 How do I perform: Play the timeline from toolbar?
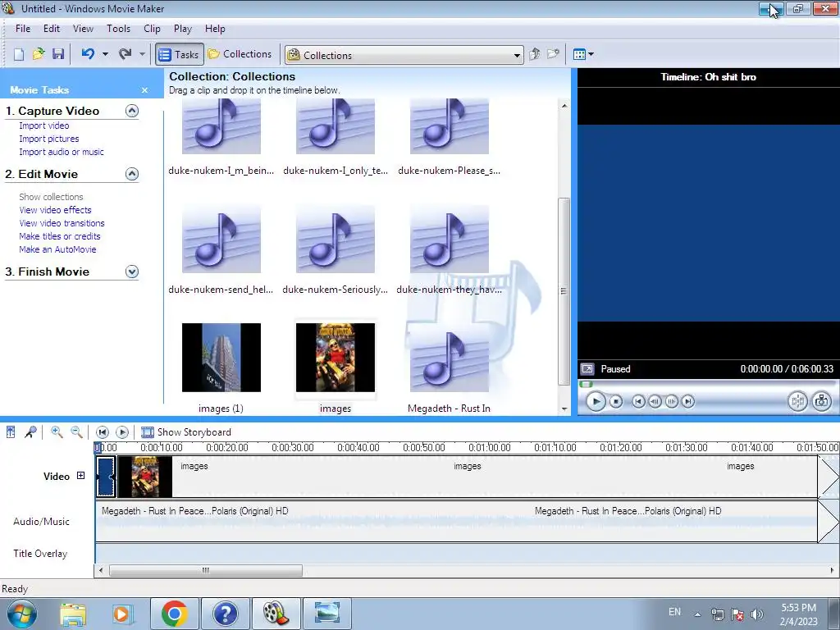tap(122, 432)
